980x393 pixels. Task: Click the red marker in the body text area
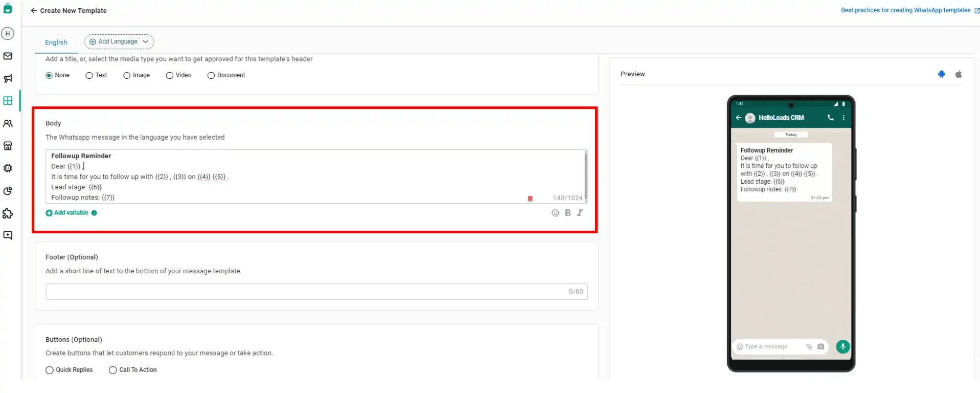pos(530,199)
